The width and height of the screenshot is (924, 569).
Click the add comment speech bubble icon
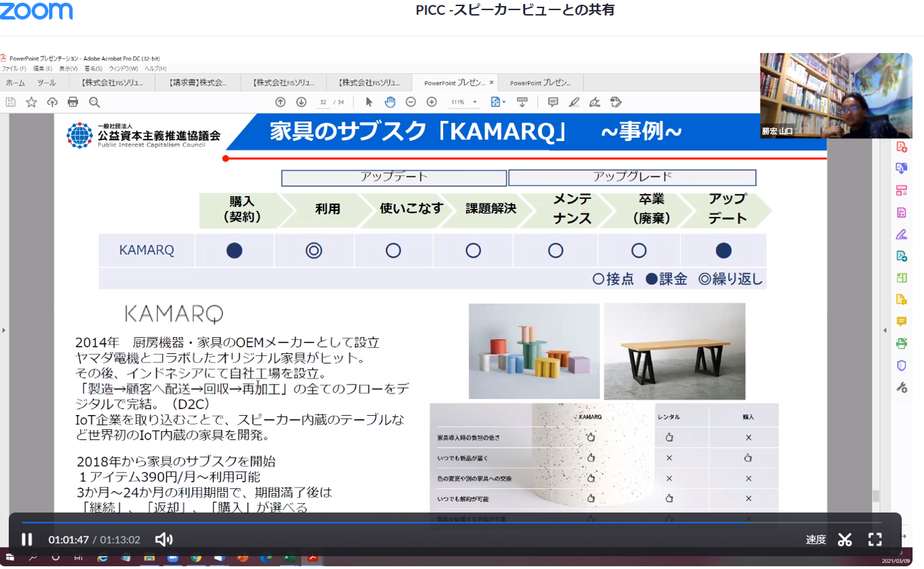[x=553, y=102]
